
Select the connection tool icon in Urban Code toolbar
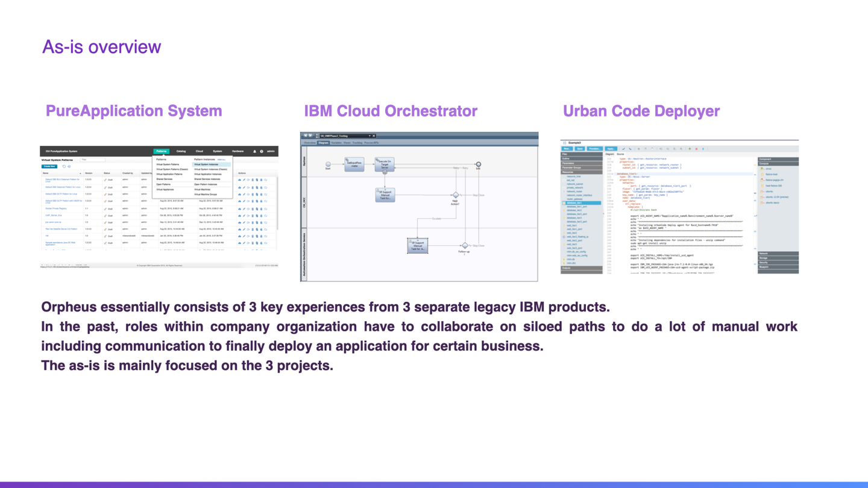click(x=631, y=149)
